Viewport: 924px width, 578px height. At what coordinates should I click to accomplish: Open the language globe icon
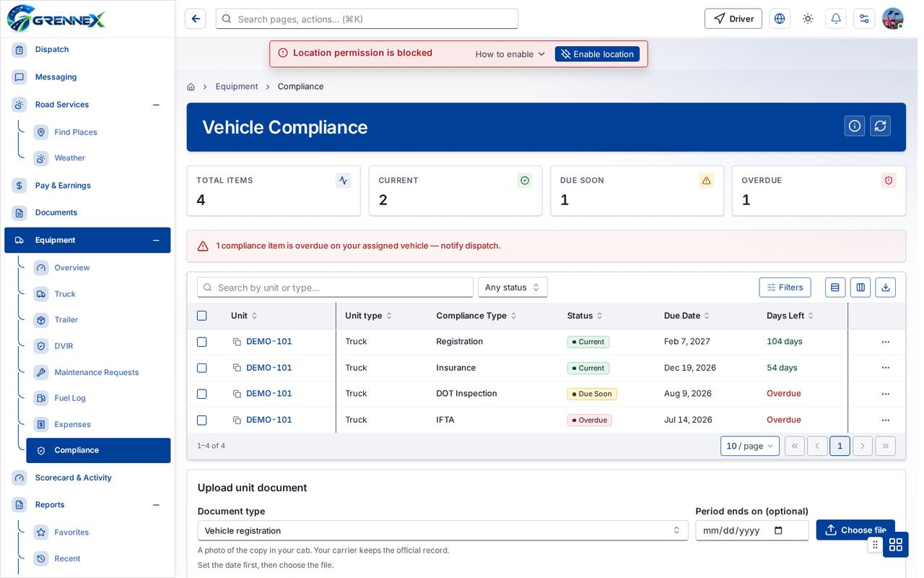(780, 19)
